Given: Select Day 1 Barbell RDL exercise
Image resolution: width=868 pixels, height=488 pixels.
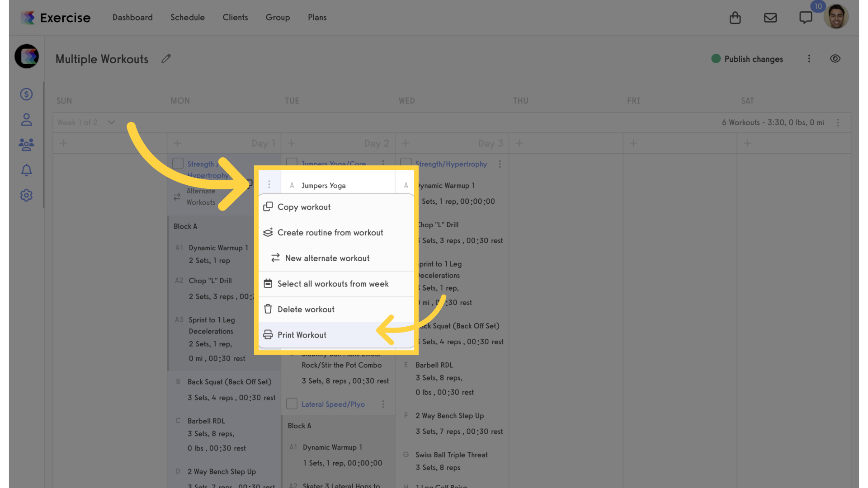Looking at the screenshot, I should pyautogui.click(x=206, y=421).
